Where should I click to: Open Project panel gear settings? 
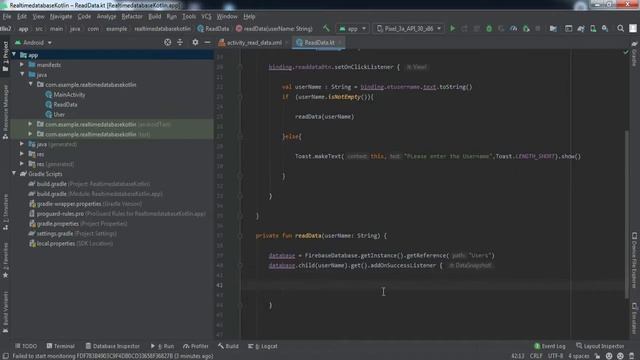click(x=195, y=42)
